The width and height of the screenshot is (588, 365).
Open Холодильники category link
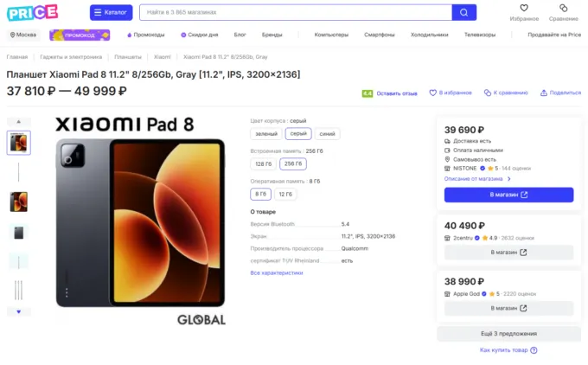430,35
